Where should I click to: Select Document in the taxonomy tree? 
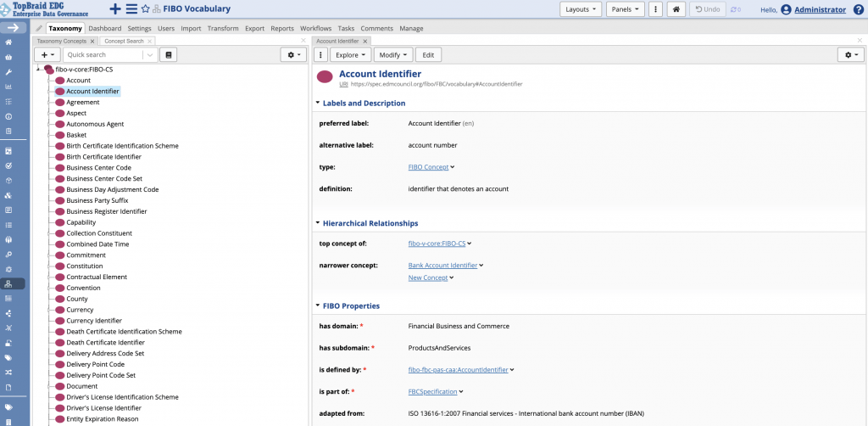(x=82, y=386)
